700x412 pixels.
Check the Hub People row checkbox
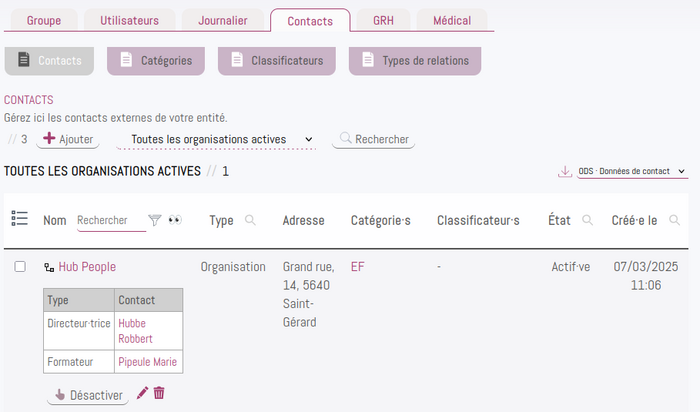(x=20, y=266)
